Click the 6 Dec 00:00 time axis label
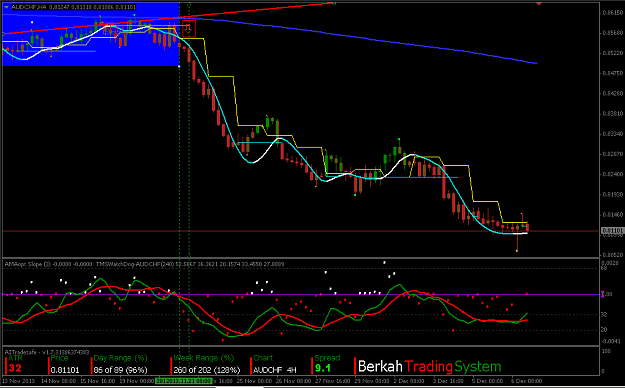 [527, 381]
